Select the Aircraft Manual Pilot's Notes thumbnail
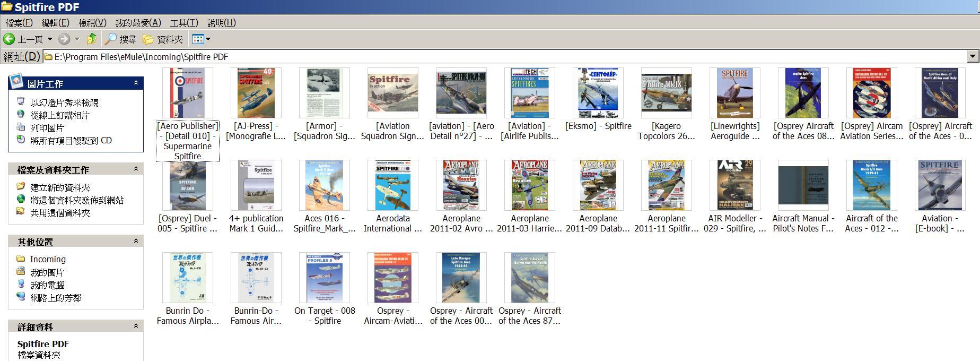Screen dimensions: 980x361 803,185
